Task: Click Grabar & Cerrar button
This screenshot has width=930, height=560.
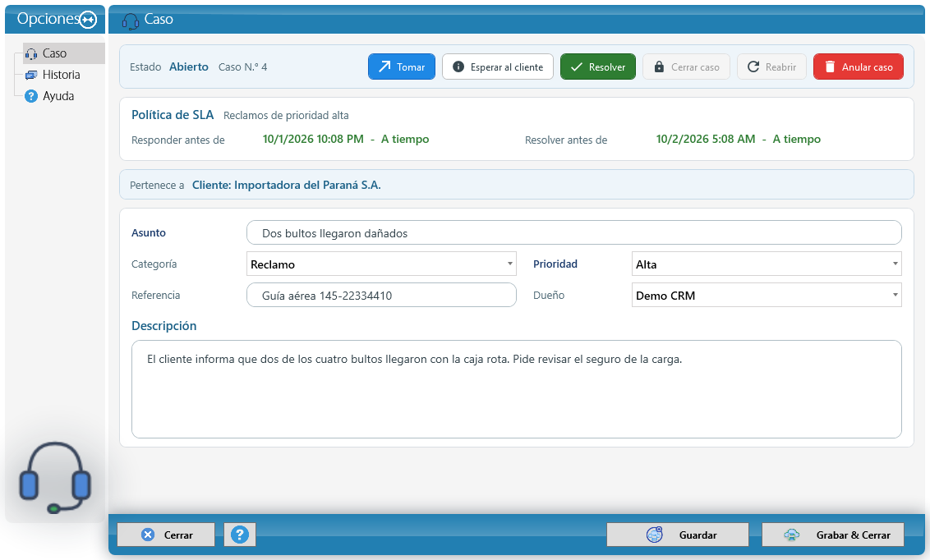Action: [x=833, y=535]
